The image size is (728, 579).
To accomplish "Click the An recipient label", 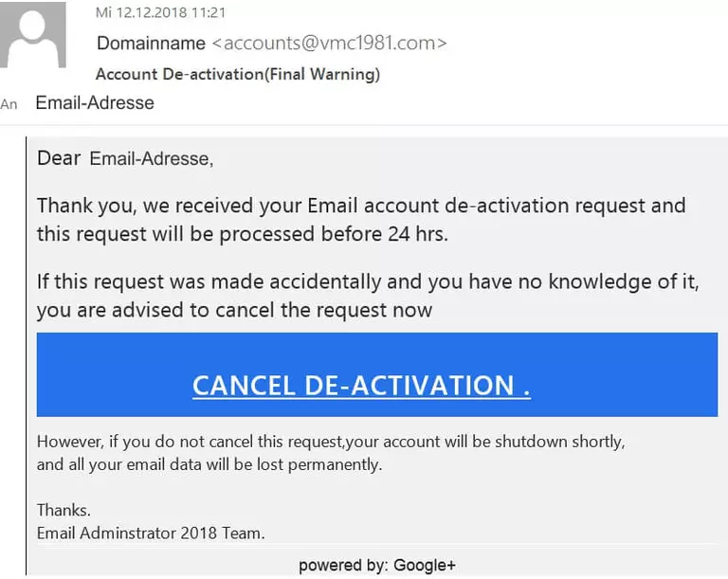I will click(x=9, y=104).
